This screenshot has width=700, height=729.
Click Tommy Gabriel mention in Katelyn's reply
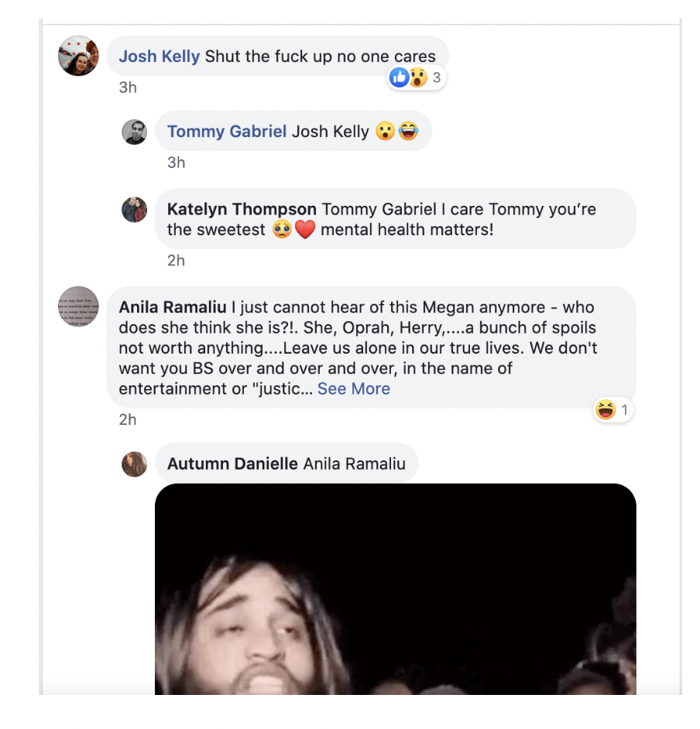coord(379,209)
